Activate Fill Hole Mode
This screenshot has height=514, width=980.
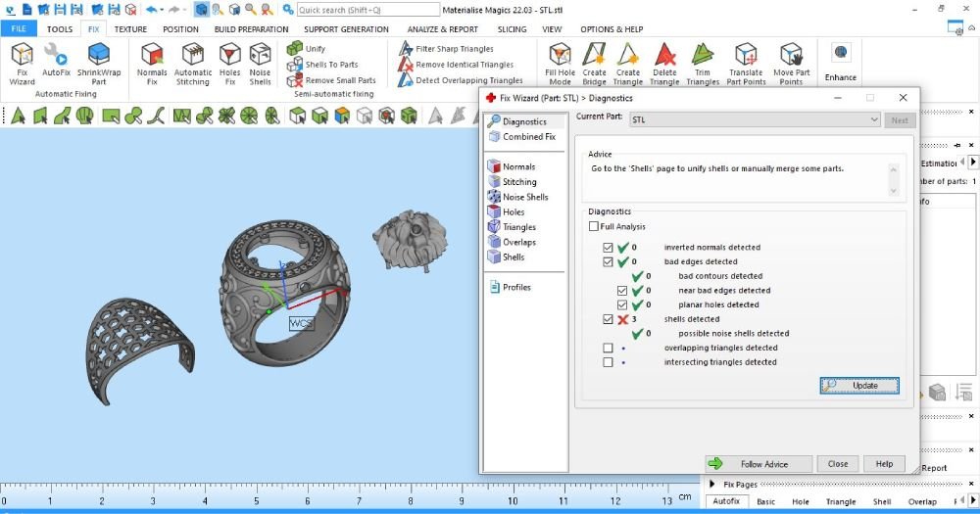560,64
